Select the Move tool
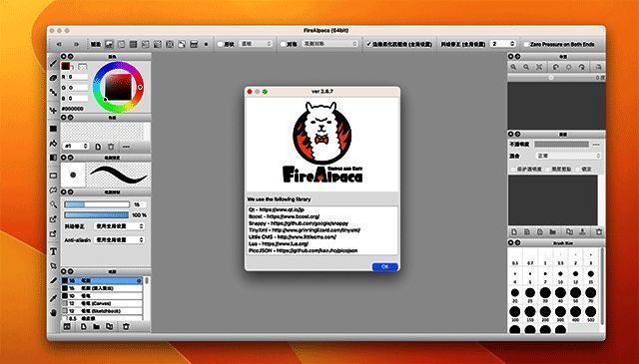 53,110
